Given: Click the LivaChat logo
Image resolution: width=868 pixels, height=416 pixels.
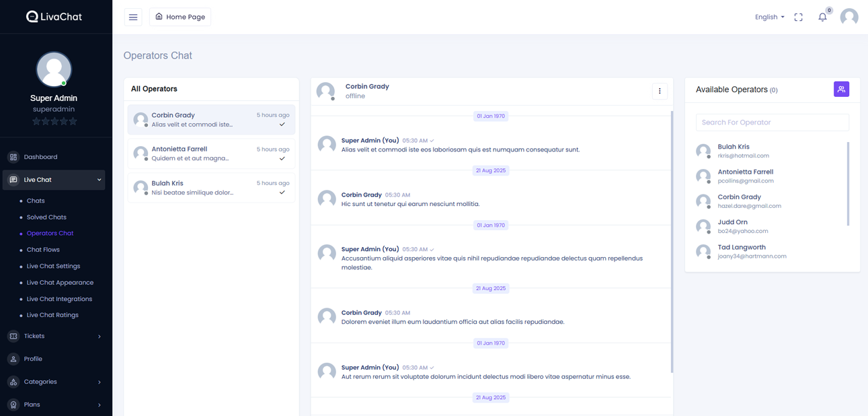Looking at the screenshot, I should tap(54, 17).
